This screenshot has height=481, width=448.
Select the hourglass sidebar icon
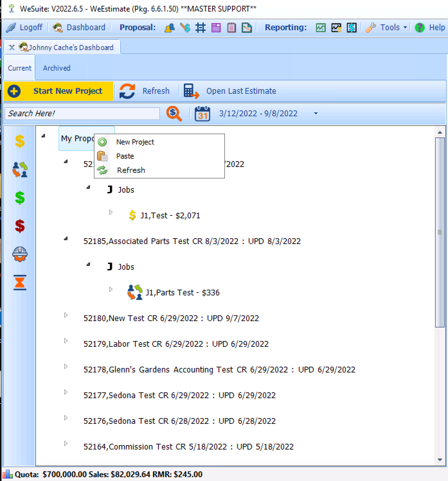pyautogui.click(x=20, y=283)
